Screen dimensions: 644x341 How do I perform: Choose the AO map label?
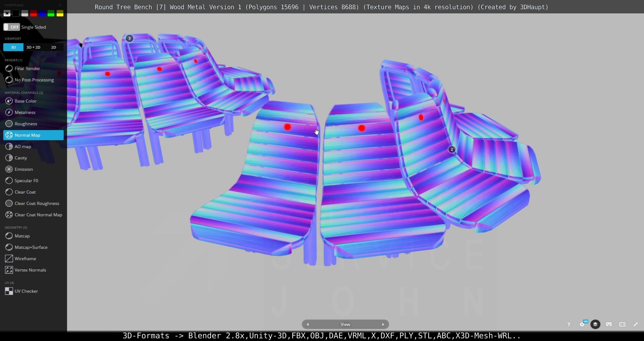23,146
